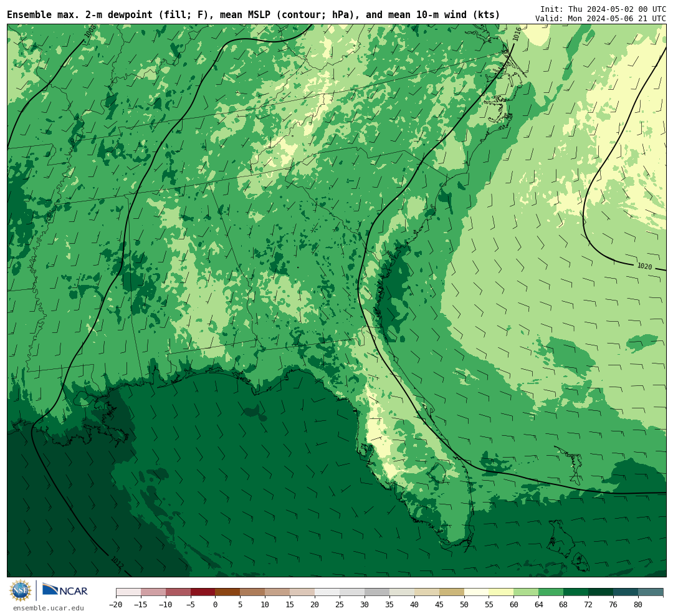
Task: Click the NCAR logo
Action: pyautogui.click(x=65, y=591)
